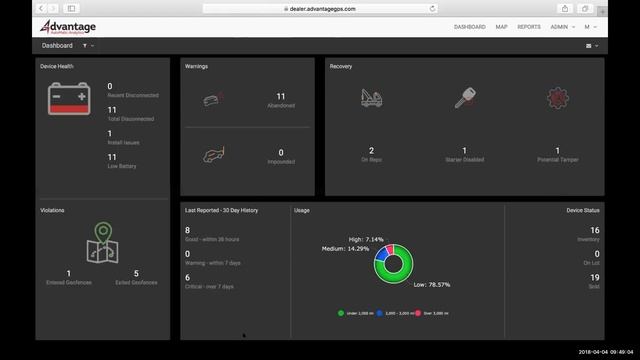Click the battery device health icon

tap(69, 98)
